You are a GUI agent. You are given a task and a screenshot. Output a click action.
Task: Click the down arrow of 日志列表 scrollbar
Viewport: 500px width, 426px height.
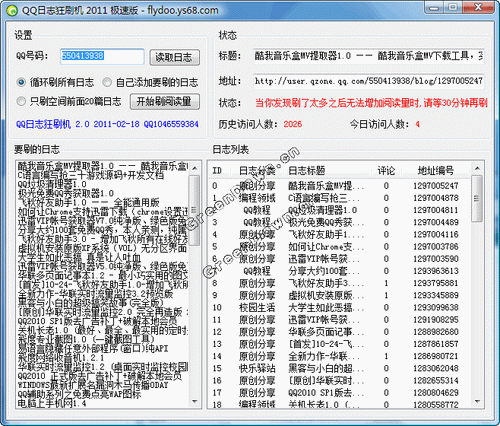(477, 401)
